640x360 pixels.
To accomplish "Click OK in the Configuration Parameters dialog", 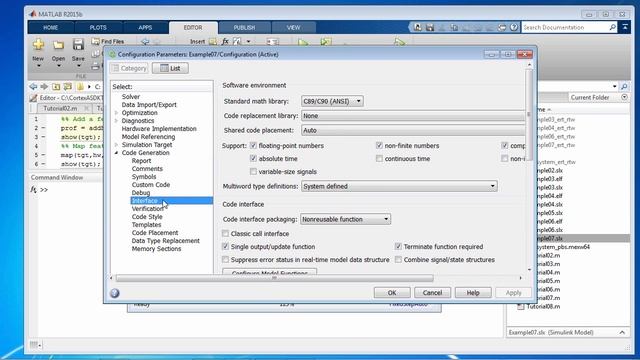I will (392, 293).
